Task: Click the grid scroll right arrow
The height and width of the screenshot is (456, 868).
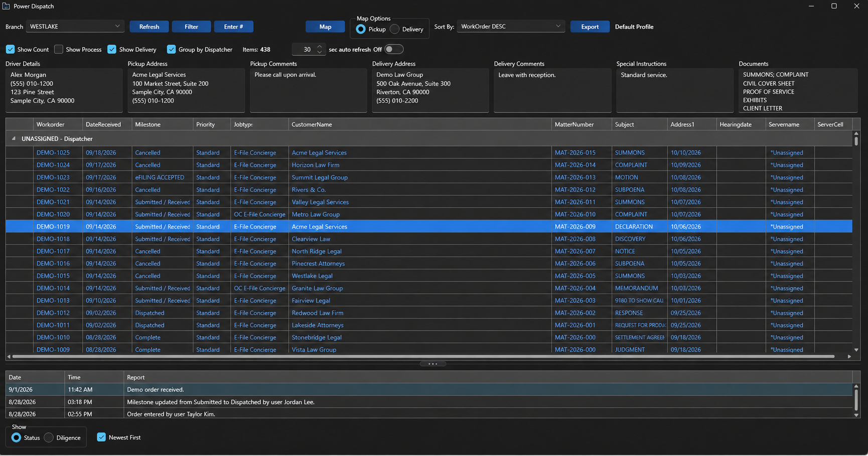Action: pyautogui.click(x=849, y=356)
